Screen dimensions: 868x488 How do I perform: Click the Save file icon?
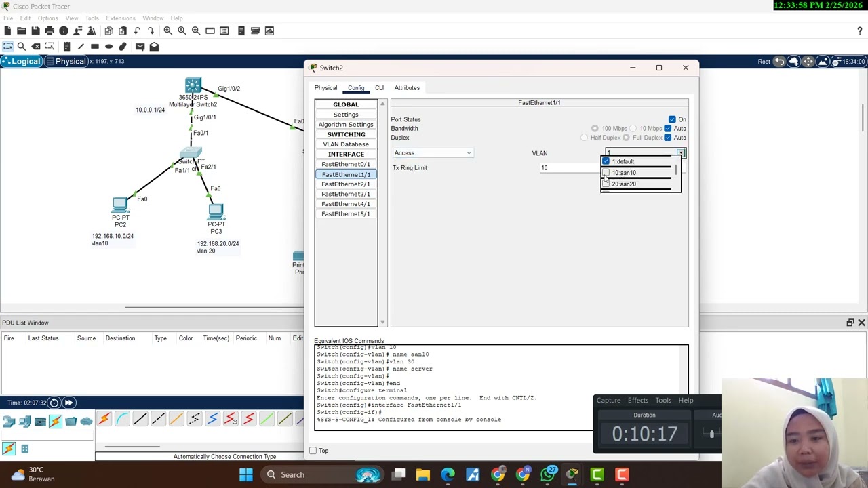click(x=35, y=30)
